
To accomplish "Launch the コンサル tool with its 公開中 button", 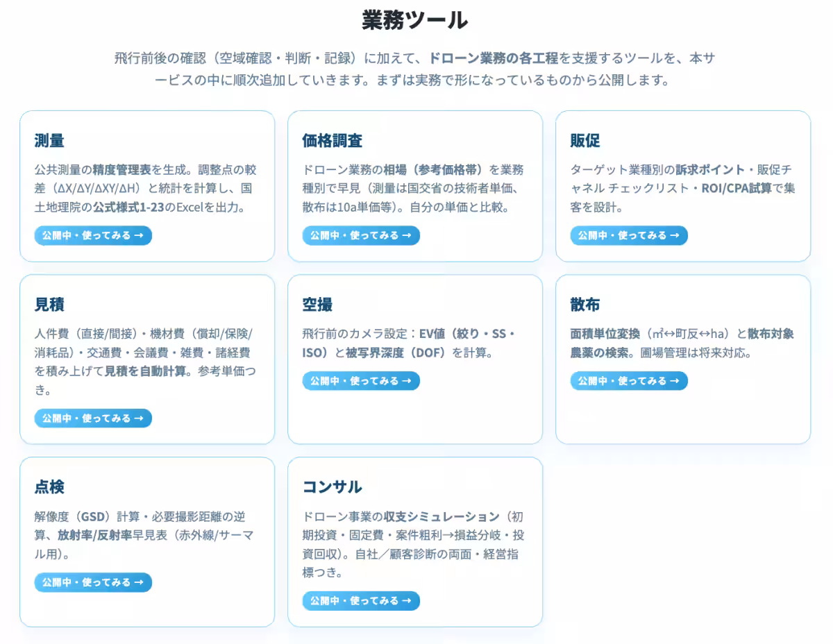I will point(361,600).
